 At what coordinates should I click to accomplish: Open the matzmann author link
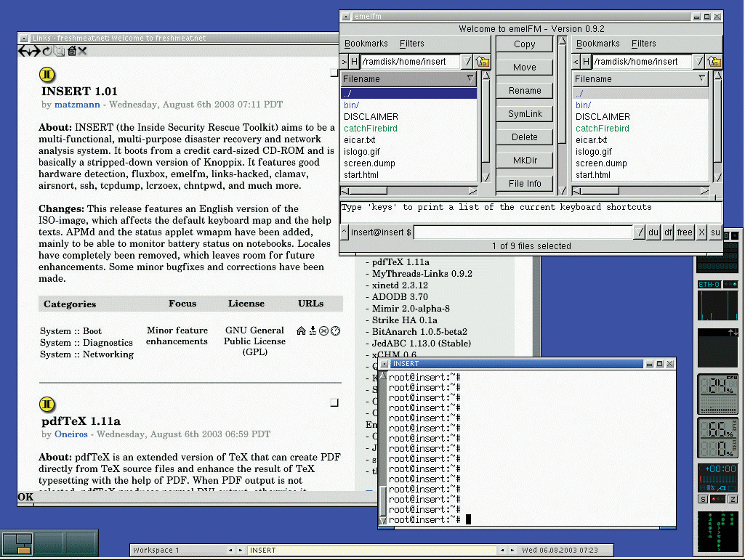77,105
